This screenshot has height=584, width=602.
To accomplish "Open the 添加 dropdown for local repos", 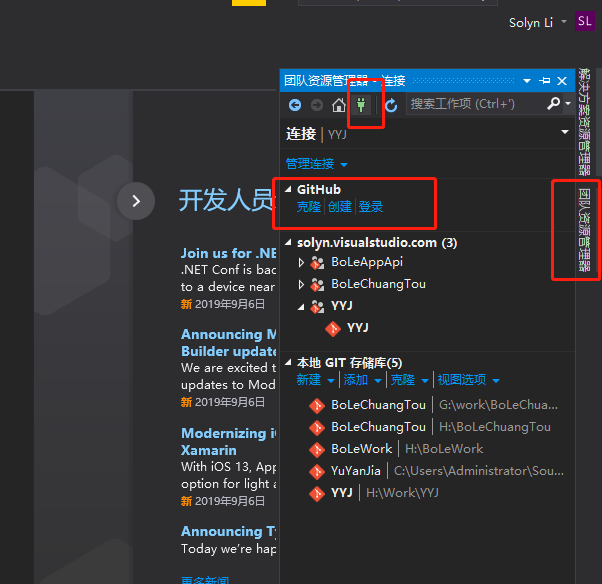I will pos(362,380).
